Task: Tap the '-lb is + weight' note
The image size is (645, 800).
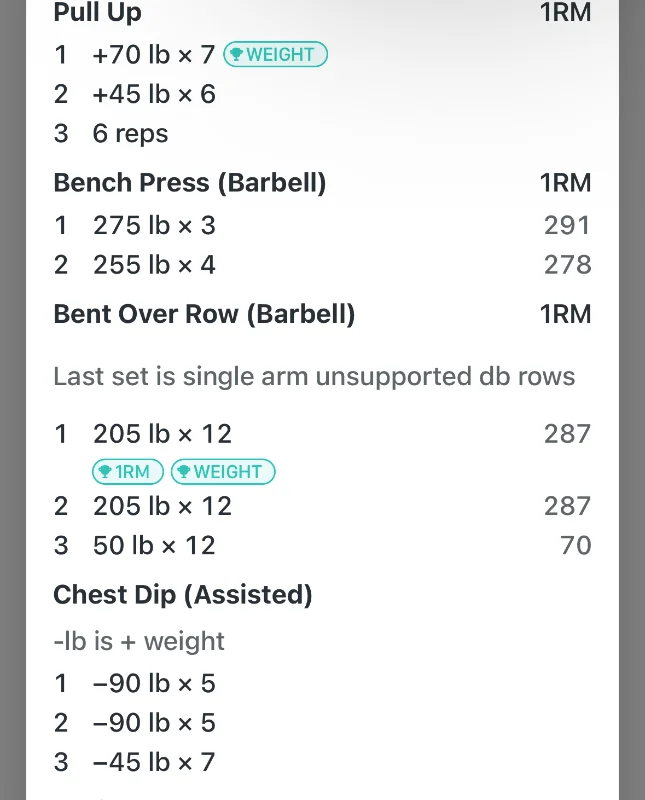Action: point(139,641)
